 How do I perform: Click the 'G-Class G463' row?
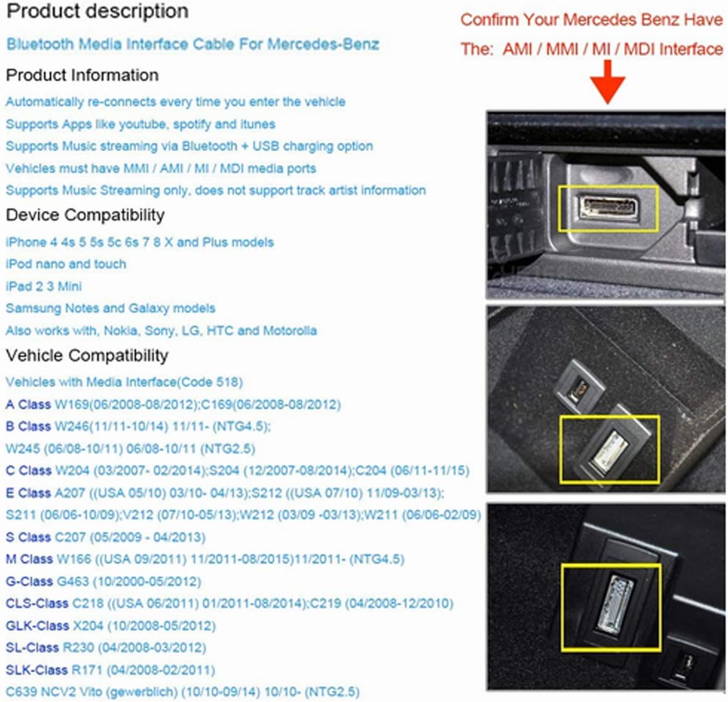pos(103,581)
